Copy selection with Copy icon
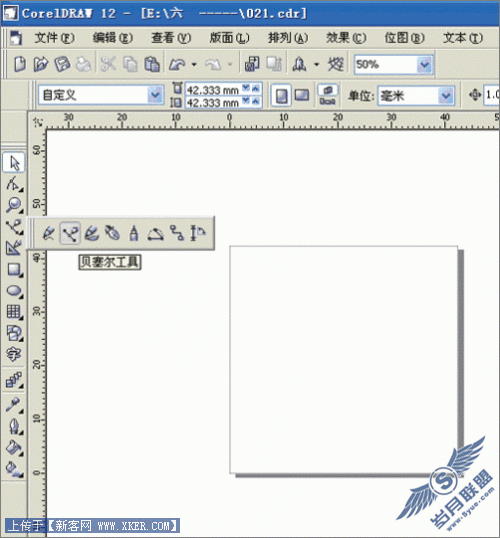The height and width of the screenshot is (538, 500). pyautogui.click(x=130, y=64)
